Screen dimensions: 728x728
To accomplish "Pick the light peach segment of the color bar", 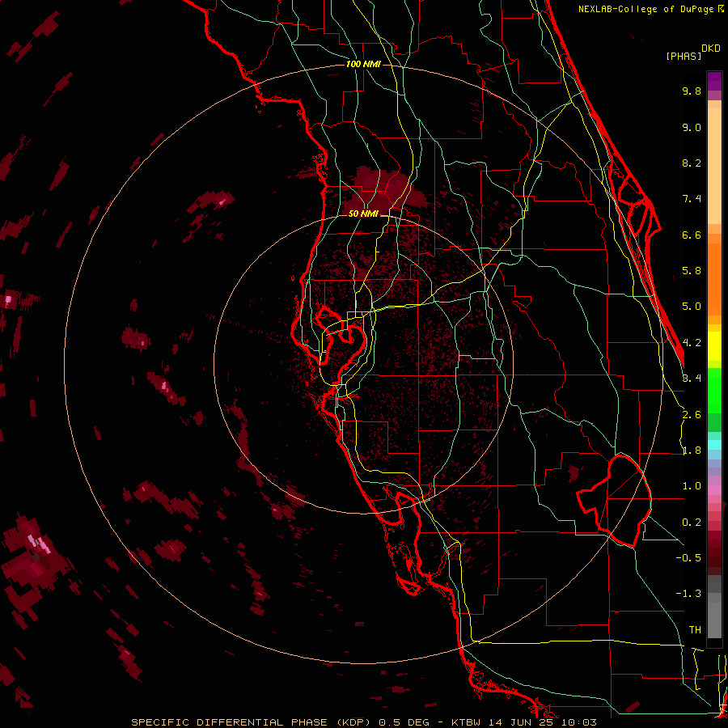I will [714, 166].
